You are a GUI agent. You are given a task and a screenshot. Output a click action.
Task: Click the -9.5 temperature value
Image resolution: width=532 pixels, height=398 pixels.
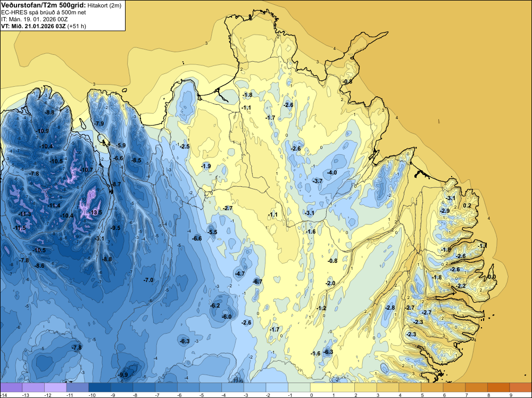point(116,228)
